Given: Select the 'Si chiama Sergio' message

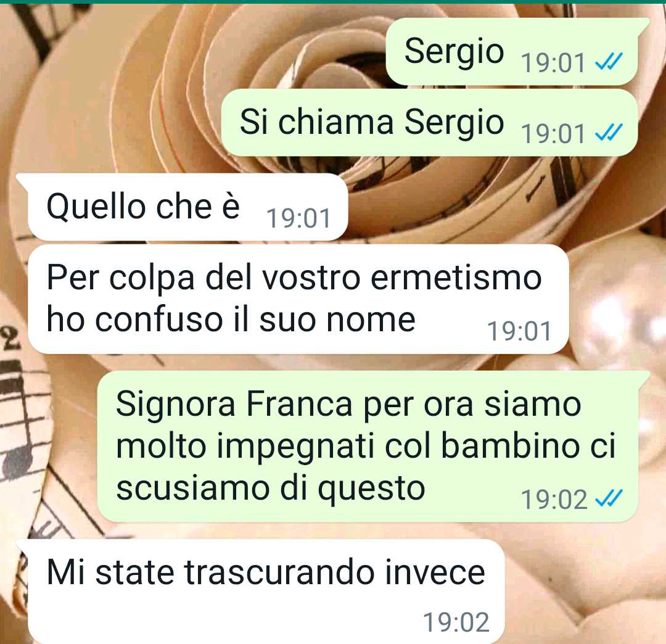Looking at the screenshot, I should pos(430,123).
